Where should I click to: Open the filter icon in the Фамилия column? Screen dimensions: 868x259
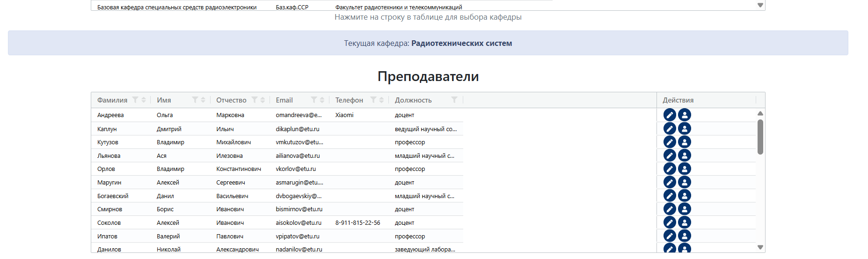click(135, 100)
